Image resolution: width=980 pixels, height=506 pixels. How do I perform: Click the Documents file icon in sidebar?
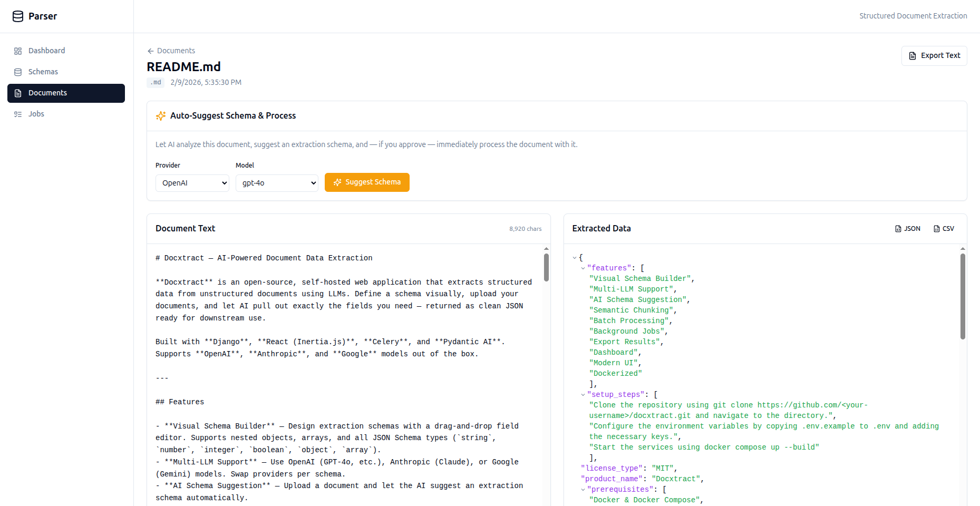pyautogui.click(x=18, y=93)
